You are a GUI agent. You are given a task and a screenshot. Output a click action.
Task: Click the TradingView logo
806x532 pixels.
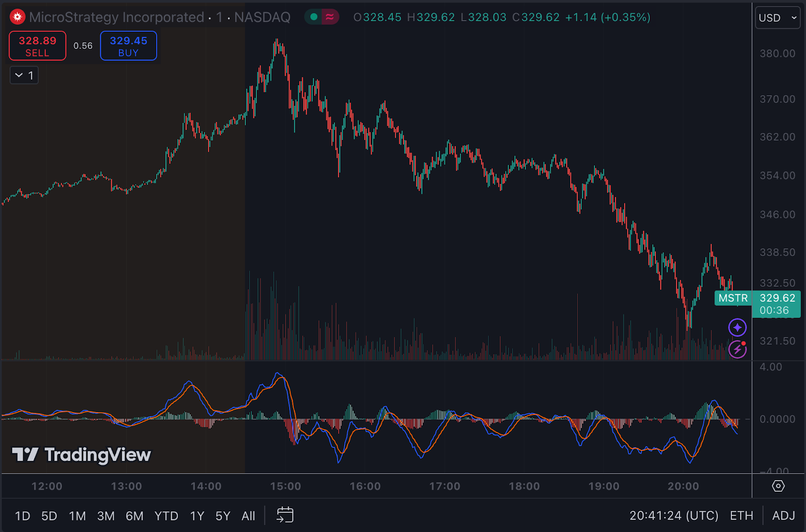[82, 455]
